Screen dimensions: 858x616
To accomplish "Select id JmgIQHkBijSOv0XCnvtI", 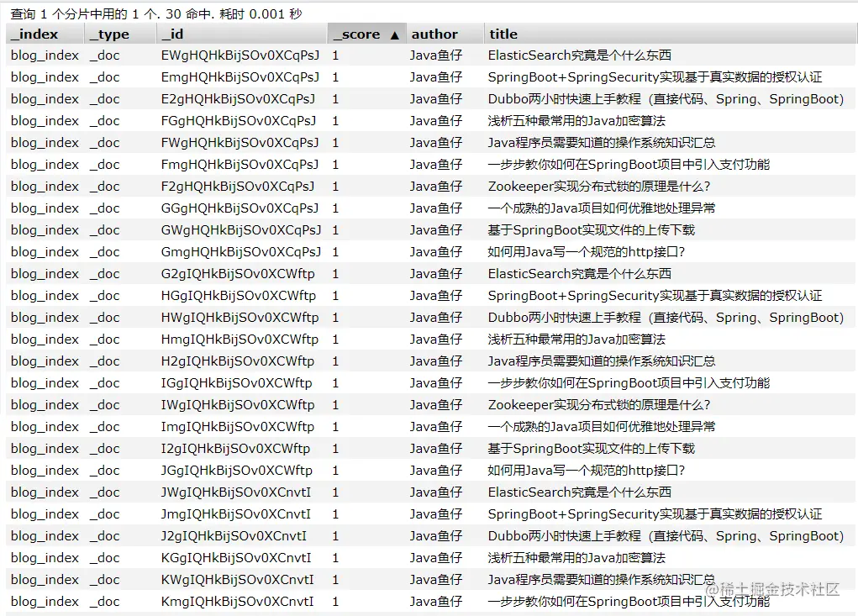I will click(x=236, y=514).
